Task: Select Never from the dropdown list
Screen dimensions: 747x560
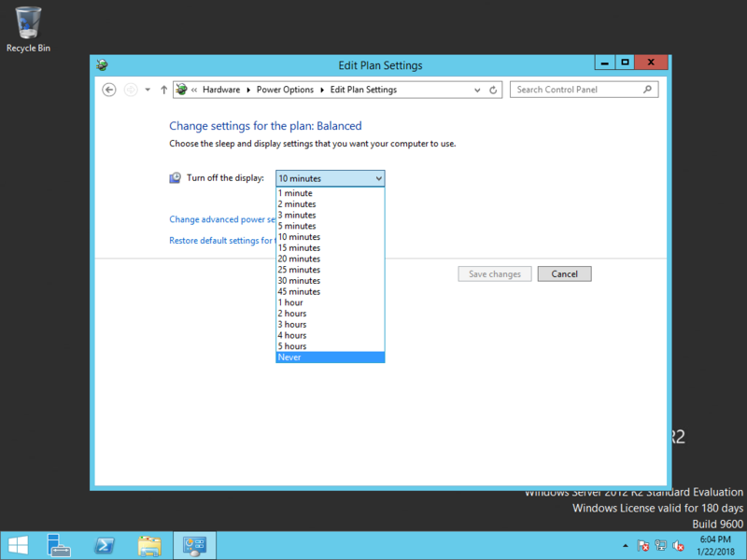Action: pos(330,357)
